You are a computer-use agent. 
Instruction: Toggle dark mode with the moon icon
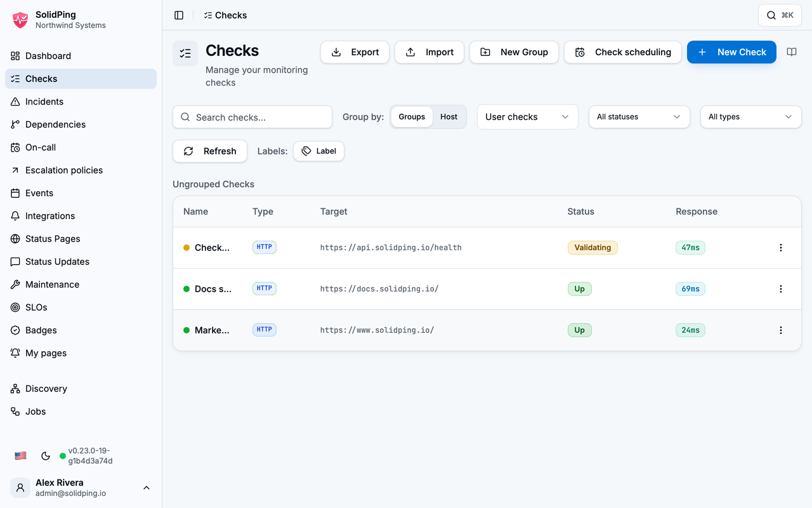[x=46, y=456]
